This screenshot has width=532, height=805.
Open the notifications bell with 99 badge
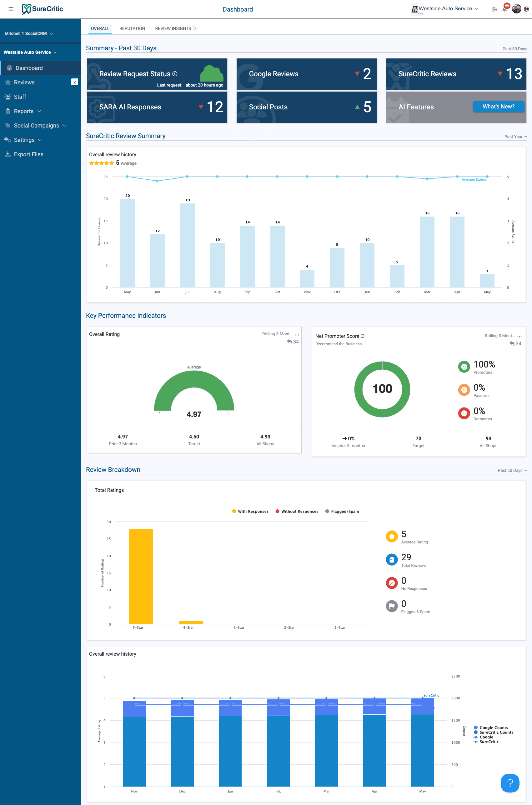(x=505, y=9)
